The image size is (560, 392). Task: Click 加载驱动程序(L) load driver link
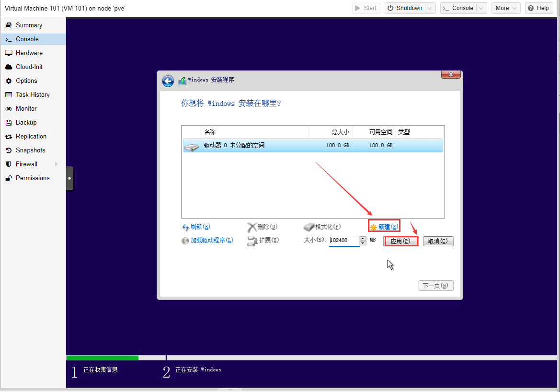207,241
